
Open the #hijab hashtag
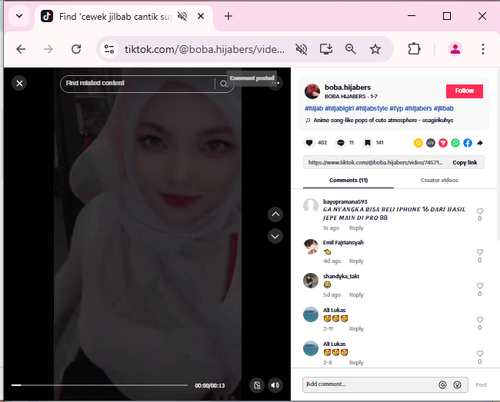coord(314,108)
